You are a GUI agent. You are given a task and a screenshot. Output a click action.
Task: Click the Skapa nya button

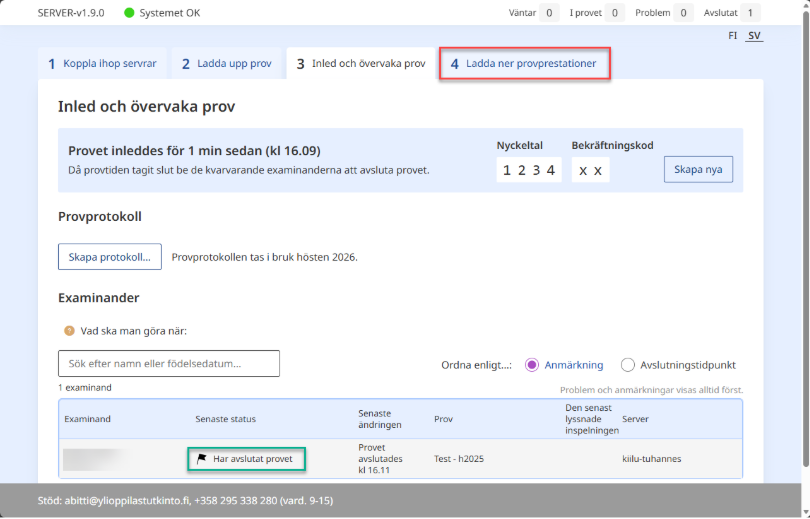[x=698, y=169]
